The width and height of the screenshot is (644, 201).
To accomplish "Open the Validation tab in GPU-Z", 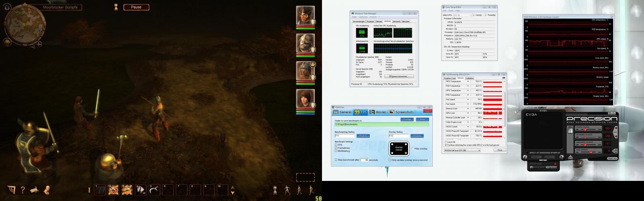I will (469, 78).
